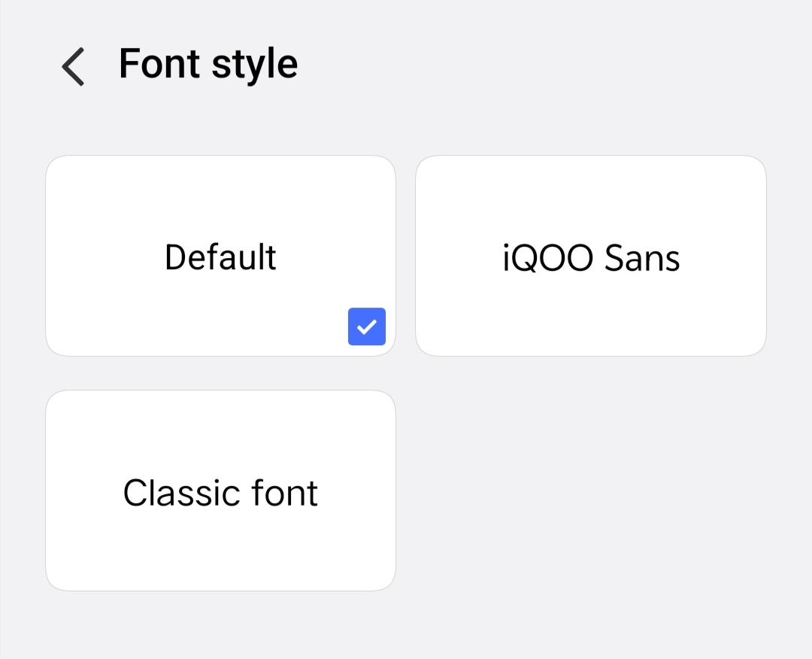This screenshot has height=659, width=812.
Task: Switch font to iQOO Sans
Action: click(x=591, y=256)
